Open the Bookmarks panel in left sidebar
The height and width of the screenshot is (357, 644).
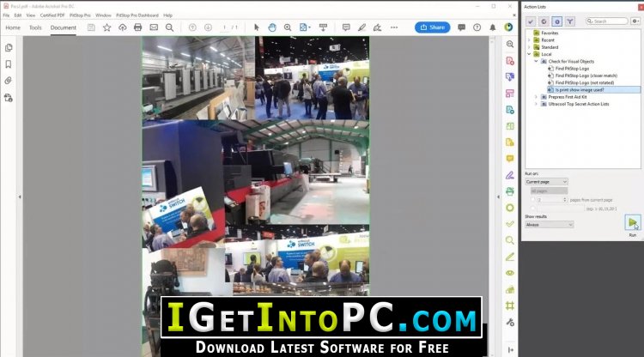tap(9, 64)
